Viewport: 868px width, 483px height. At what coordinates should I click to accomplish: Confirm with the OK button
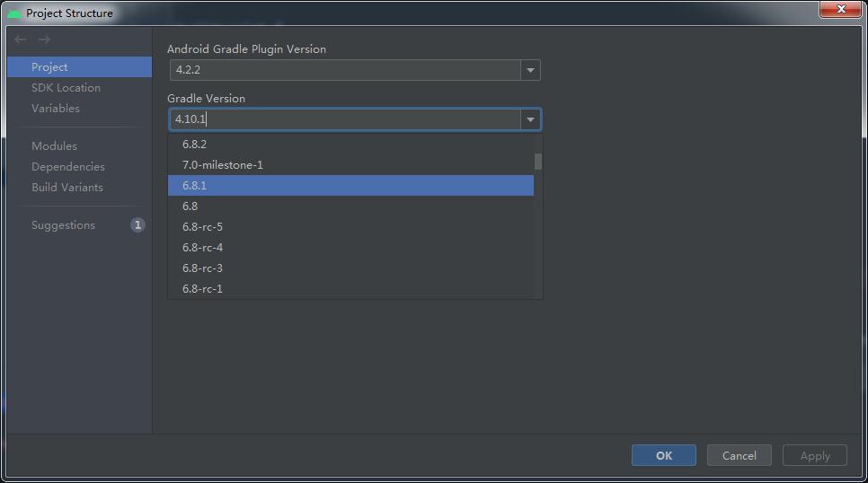(664, 455)
